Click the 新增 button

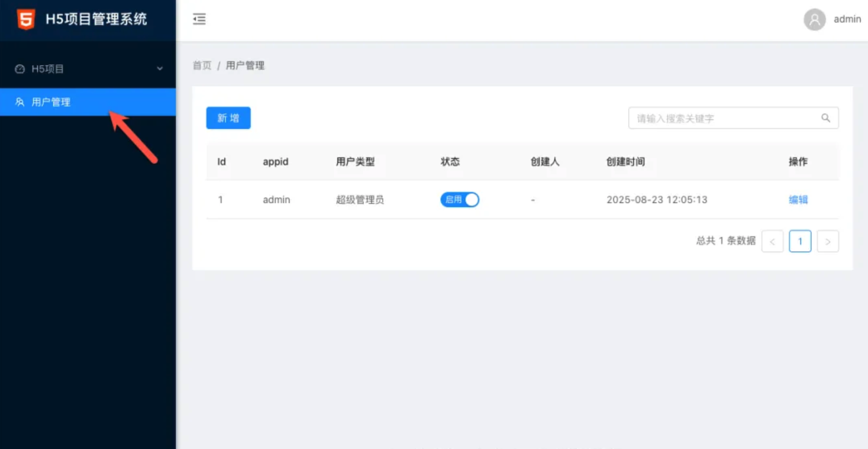pyautogui.click(x=228, y=118)
